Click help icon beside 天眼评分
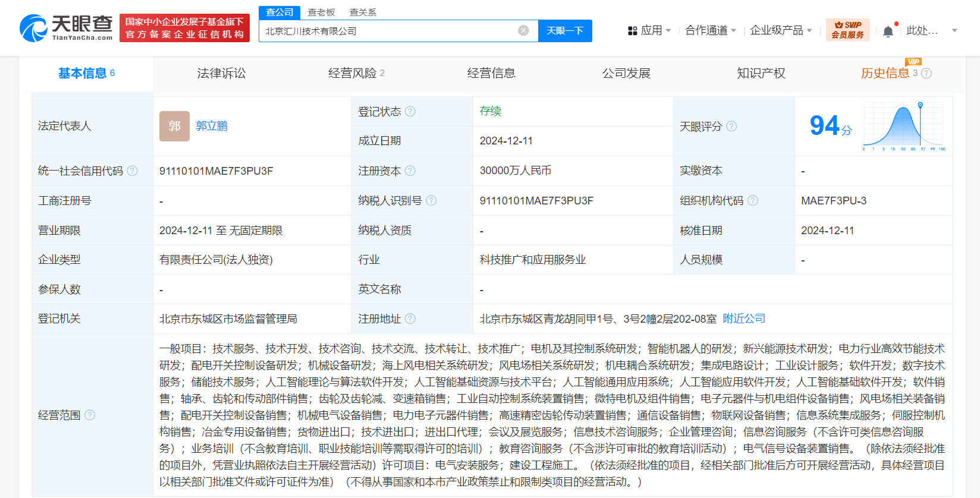This screenshot has width=980, height=498. (x=731, y=127)
